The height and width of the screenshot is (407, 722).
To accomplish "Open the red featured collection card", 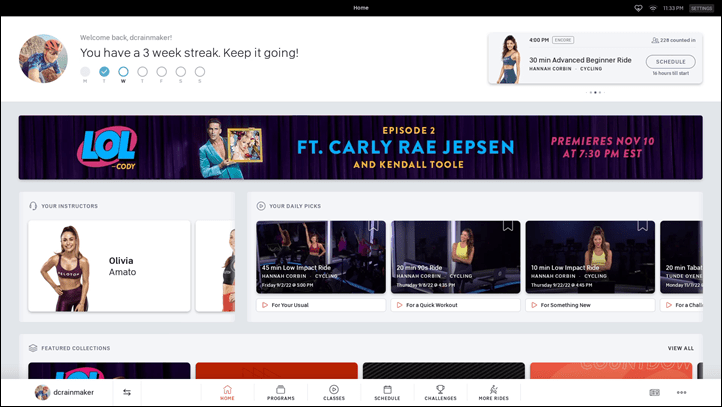I will (276, 371).
